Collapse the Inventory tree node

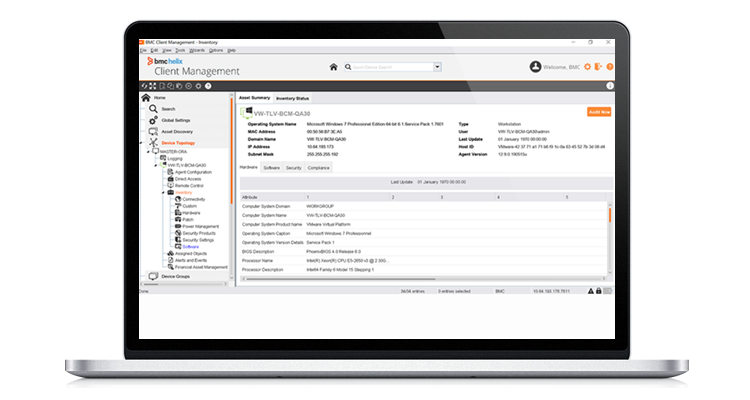coord(164,193)
